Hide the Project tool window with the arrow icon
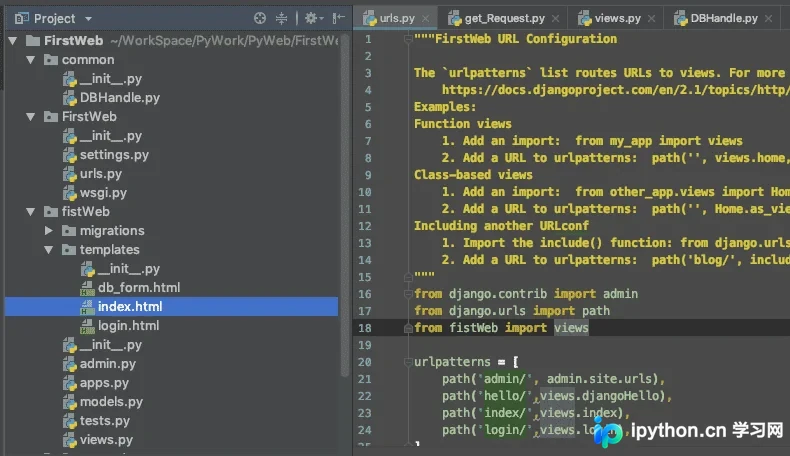Screen dimensions: 790x456 pyautogui.click(x=339, y=19)
